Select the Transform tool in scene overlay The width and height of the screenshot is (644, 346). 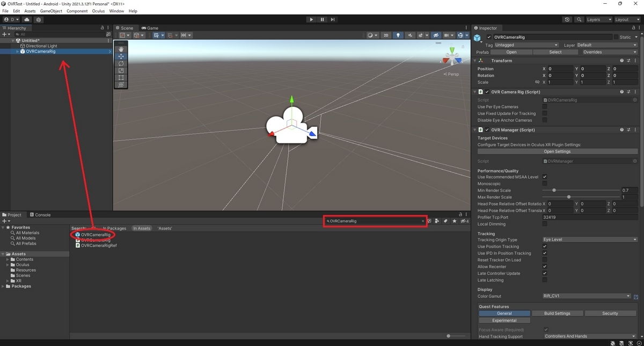[x=121, y=84]
